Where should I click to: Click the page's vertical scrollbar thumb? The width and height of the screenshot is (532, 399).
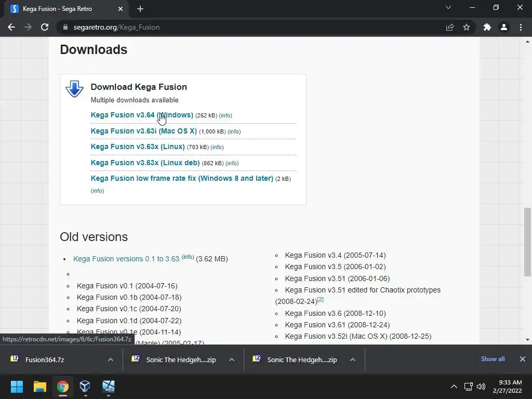527,242
